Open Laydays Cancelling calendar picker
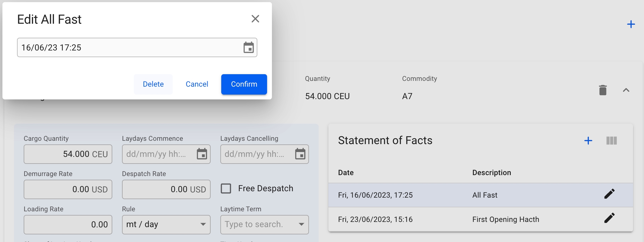The height and width of the screenshot is (242, 644). pos(300,154)
